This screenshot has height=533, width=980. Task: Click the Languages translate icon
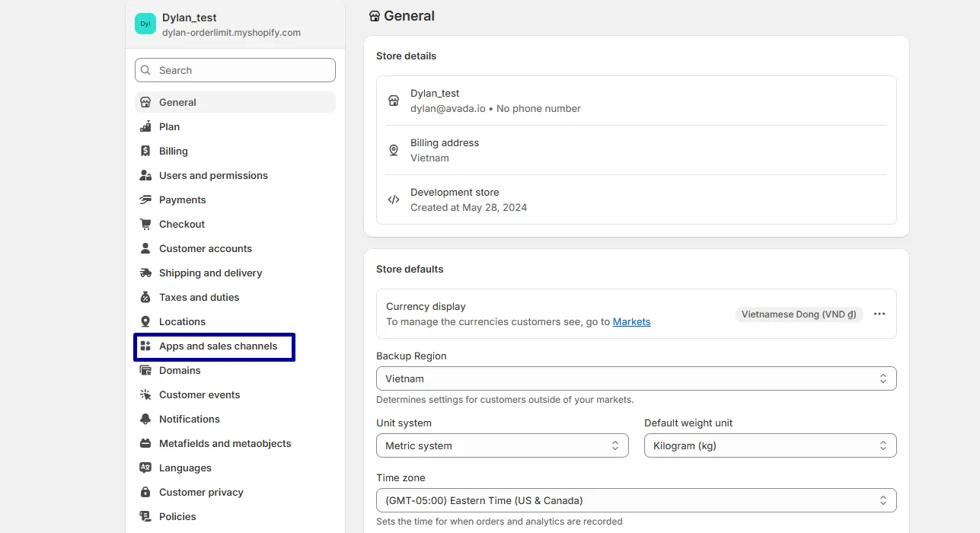[145, 468]
